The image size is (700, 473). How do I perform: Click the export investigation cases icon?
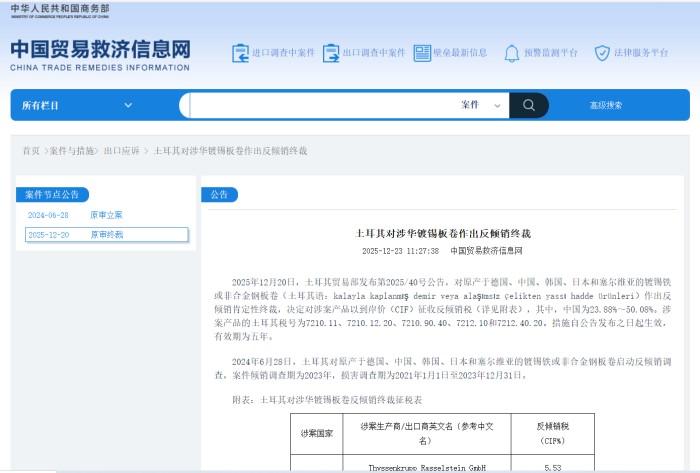(x=331, y=53)
